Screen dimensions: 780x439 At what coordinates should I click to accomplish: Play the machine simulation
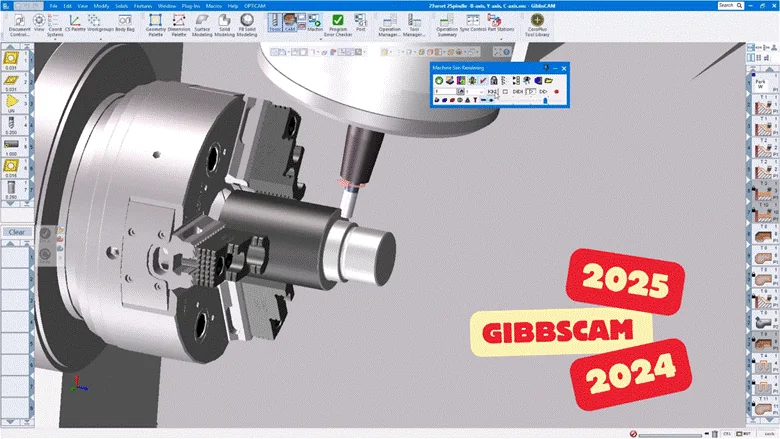[x=530, y=91]
